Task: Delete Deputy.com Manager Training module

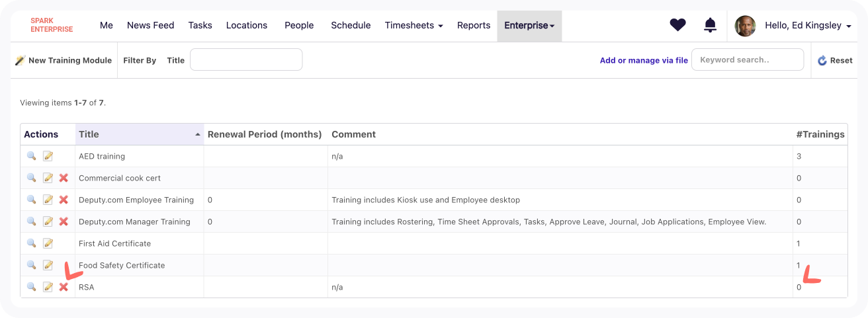Action: (x=64, y=221)
